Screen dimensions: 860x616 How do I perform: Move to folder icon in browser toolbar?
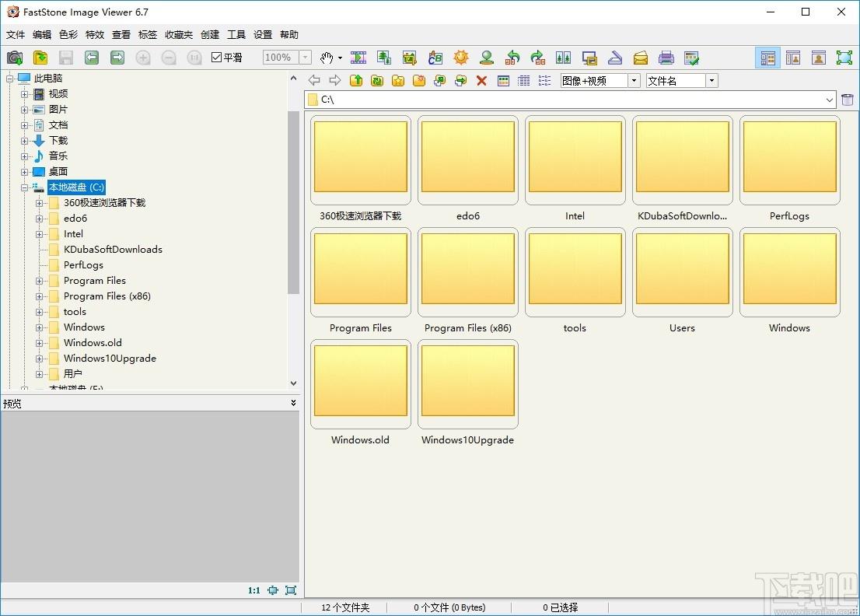click(x=460, y=81)
